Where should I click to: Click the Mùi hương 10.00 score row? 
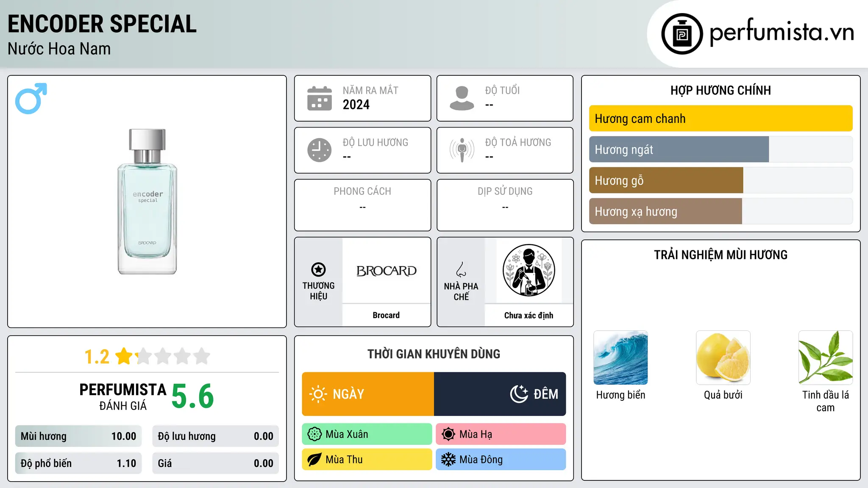[x=78, y=436]
